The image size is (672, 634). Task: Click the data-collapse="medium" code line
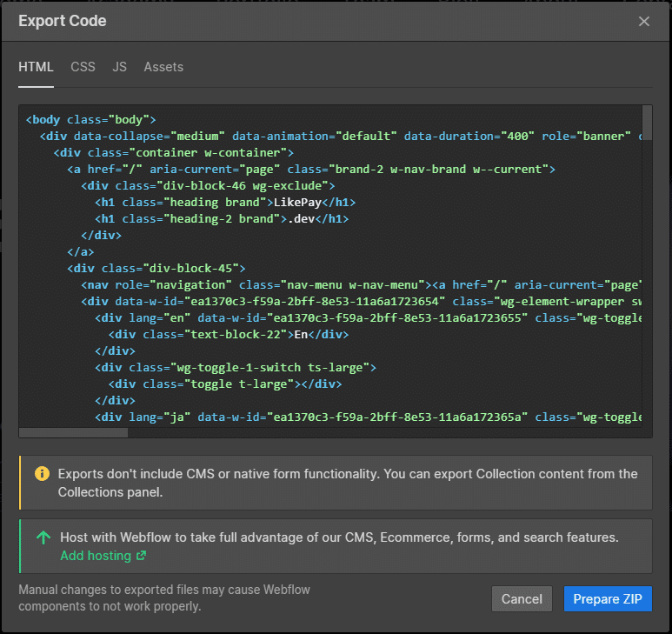click(341, 137)
